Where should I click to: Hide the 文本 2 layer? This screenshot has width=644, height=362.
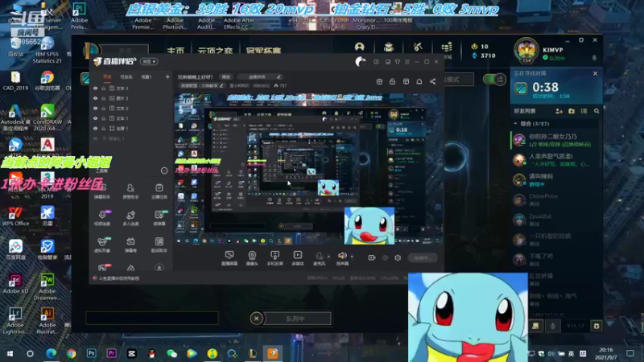click(x=95, y=109)
